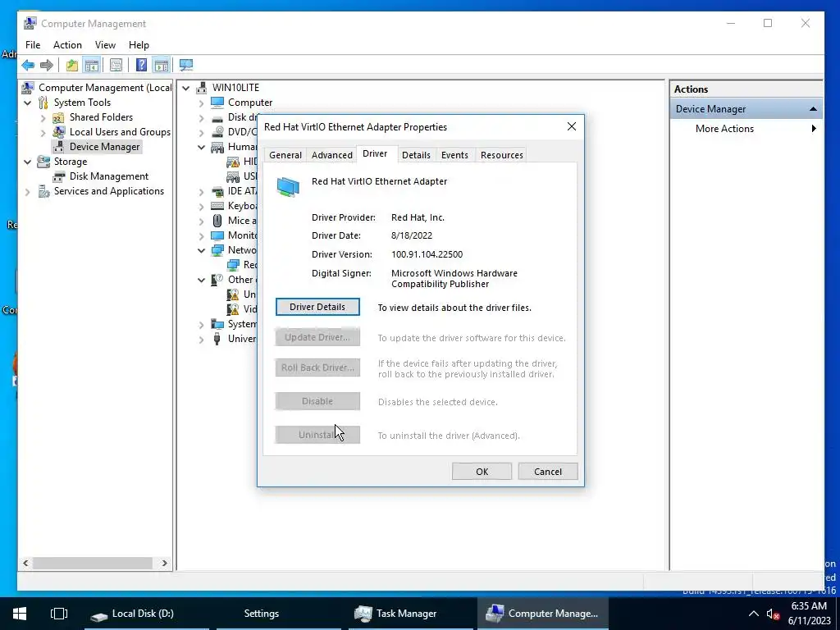Select Services and Applications node
This screenshot has height=630, width=840.
109,191
